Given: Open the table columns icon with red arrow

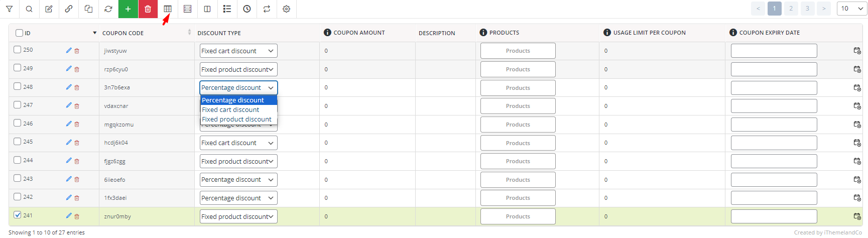Looking at the screenshot, I should coord(168,9).
